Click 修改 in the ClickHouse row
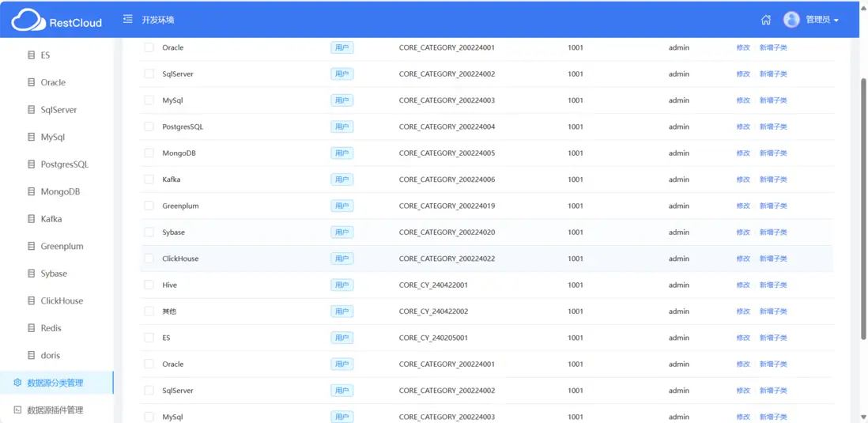868x423 pixels. click(743, 259)
